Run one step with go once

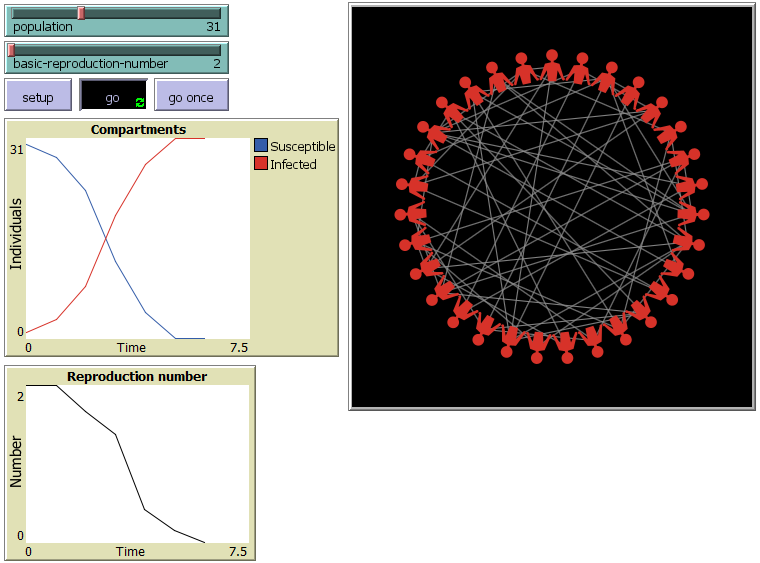[x=191, y=98]
